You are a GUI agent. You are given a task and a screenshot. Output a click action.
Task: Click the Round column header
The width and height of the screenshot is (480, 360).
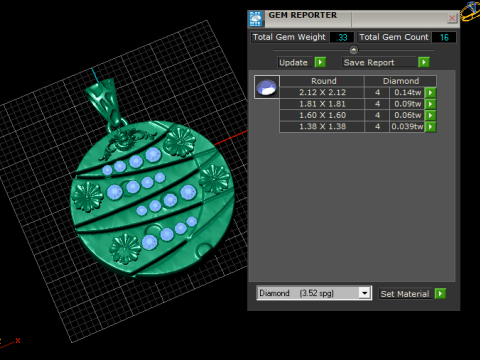322,81
